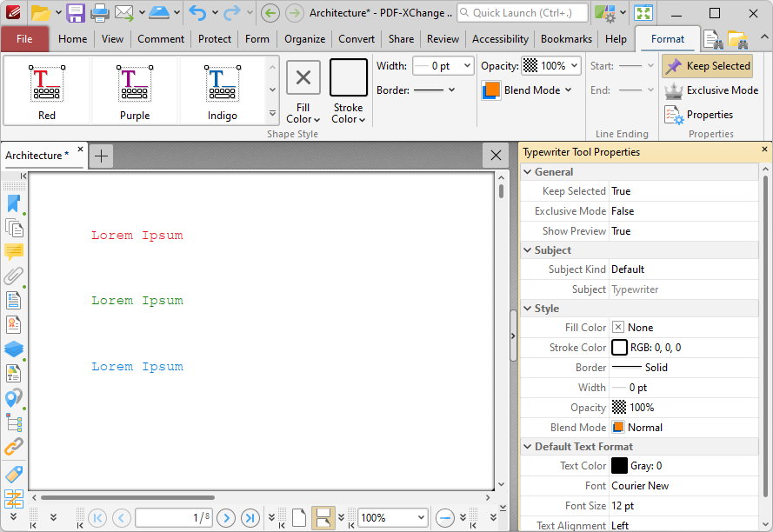Toggle Keep Selected in the ribbon
Viewport: 773px width, 532px height.
(708, 66)
